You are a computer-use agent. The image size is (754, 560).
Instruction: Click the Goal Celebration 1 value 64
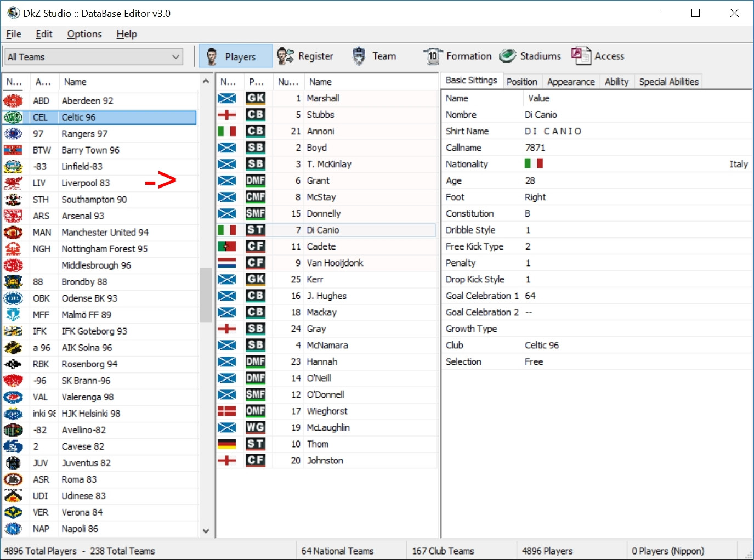point(530,296)
